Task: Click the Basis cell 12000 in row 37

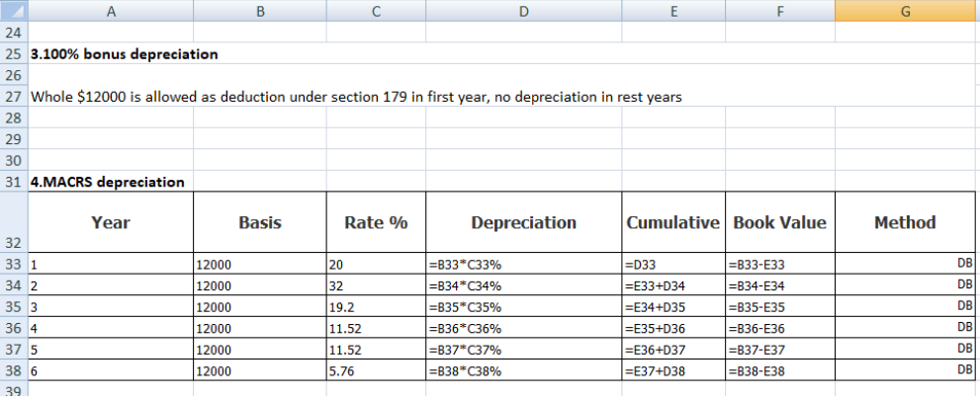Action: (x=260, y=350)
